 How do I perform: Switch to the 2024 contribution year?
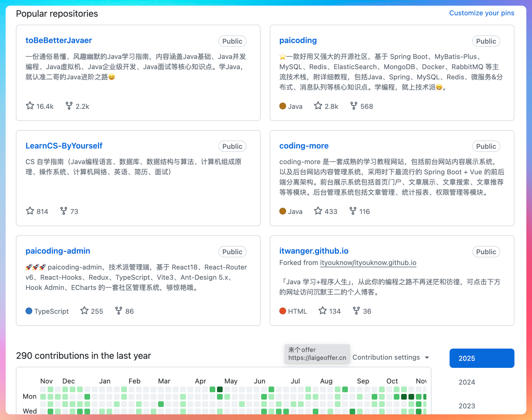click(467, 382)
